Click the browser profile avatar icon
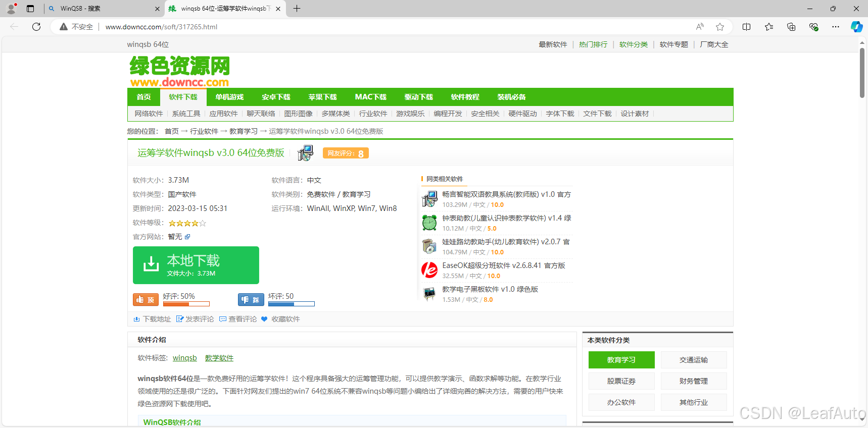Viewport: 868px width, 428px height. click(11, 9)
